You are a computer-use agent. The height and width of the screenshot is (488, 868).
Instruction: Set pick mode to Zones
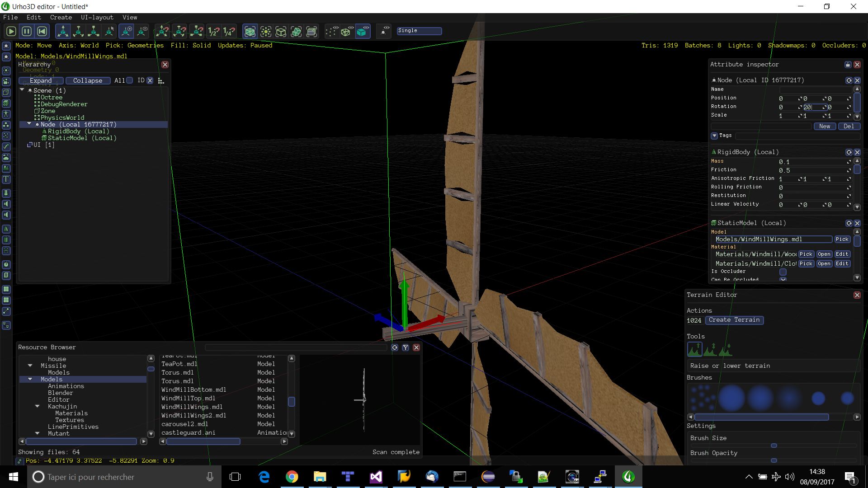coord(281,31)
